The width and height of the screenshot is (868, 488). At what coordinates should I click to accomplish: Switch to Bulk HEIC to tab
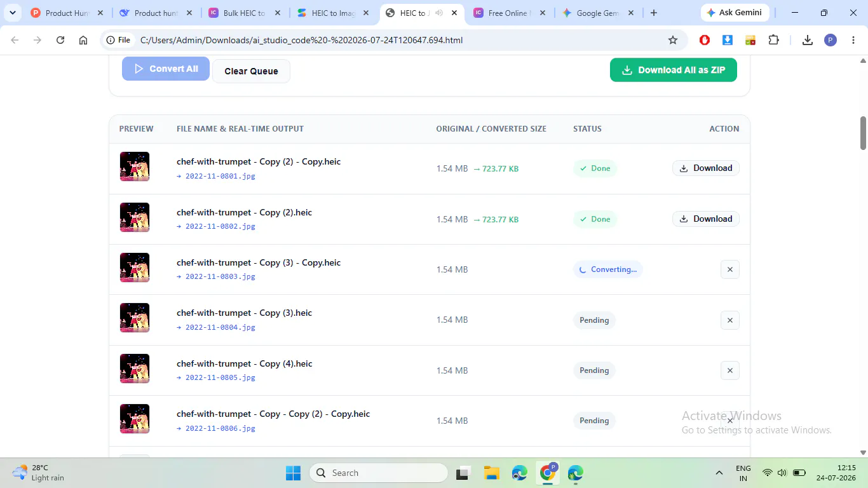tap(245, 13)
